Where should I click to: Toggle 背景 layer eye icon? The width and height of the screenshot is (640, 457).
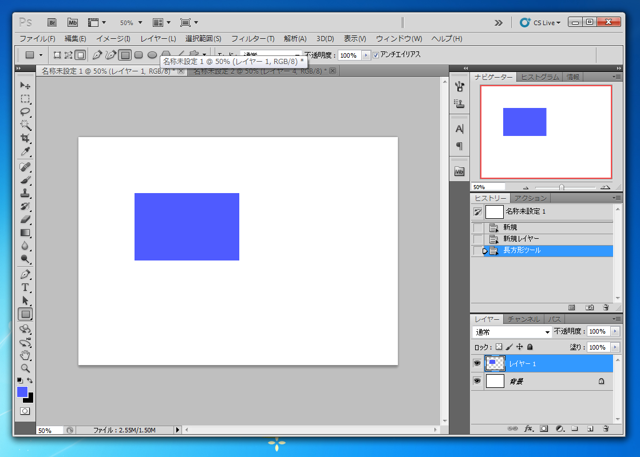(x=477, y=382)
